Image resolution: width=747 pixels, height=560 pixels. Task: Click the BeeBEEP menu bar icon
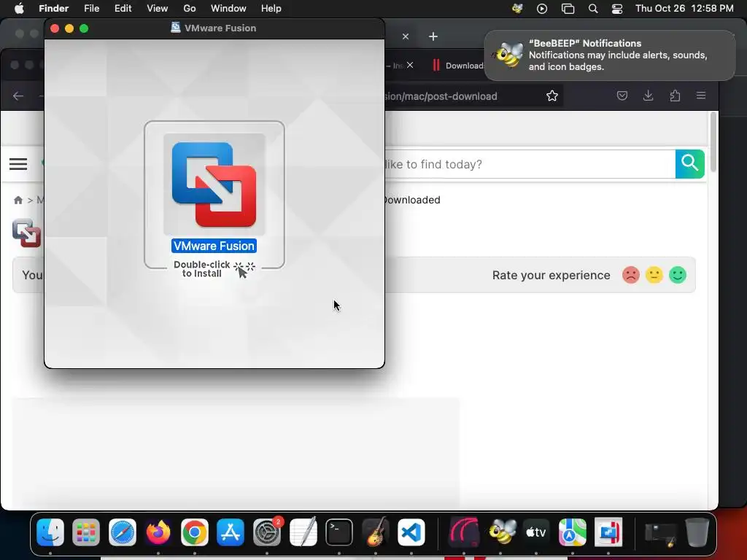coord(517,9)
